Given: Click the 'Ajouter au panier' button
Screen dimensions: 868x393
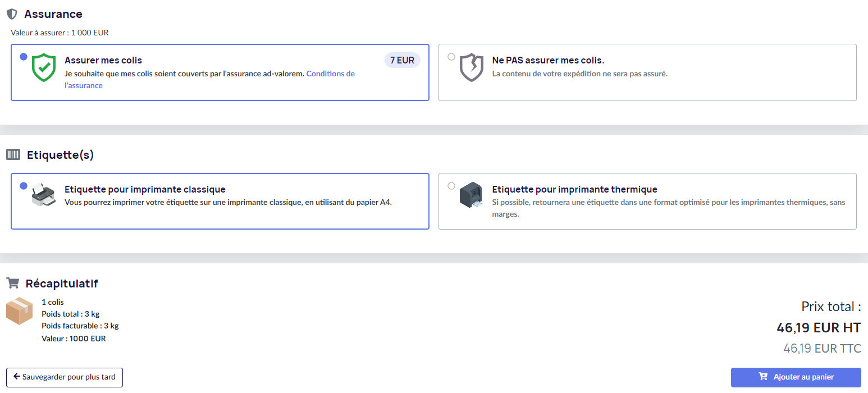Looking at the screenshot, I should 796,377.
